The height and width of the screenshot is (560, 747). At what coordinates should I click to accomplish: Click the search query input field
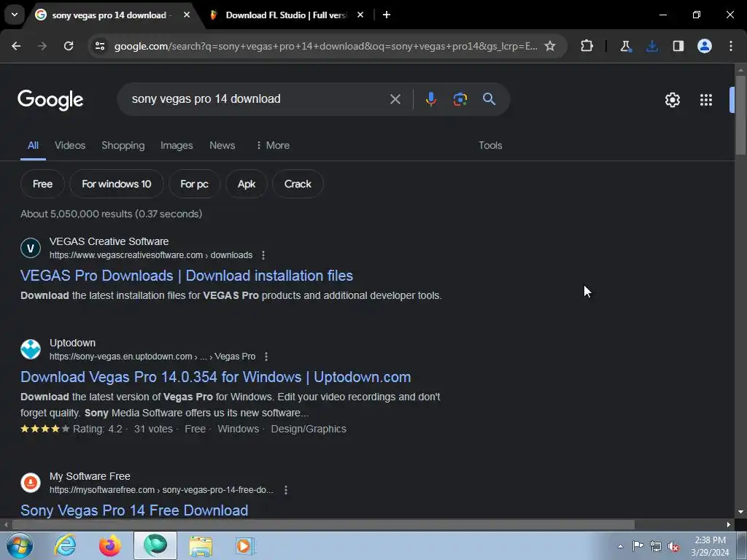(258, 99)
